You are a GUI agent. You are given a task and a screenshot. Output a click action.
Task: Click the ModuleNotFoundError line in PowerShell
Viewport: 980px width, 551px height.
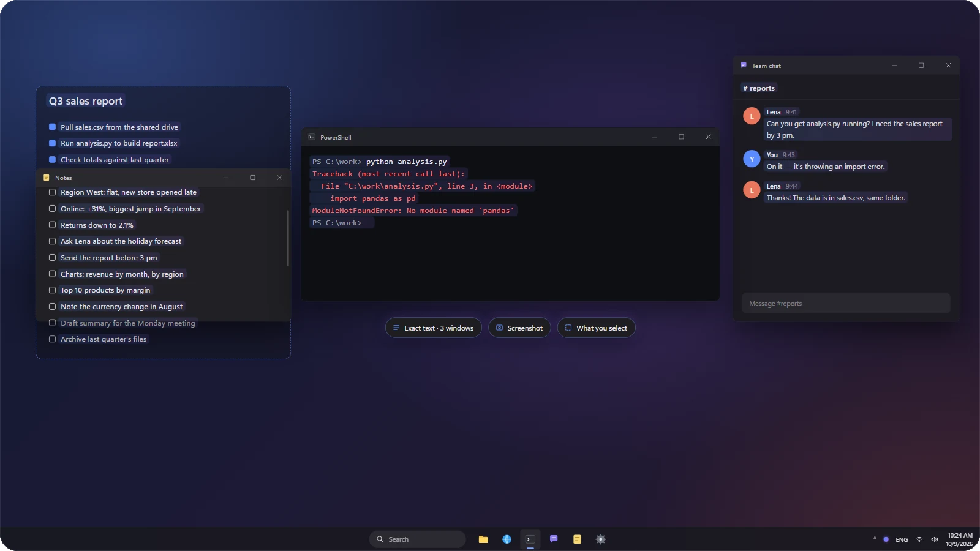(413, 211)
